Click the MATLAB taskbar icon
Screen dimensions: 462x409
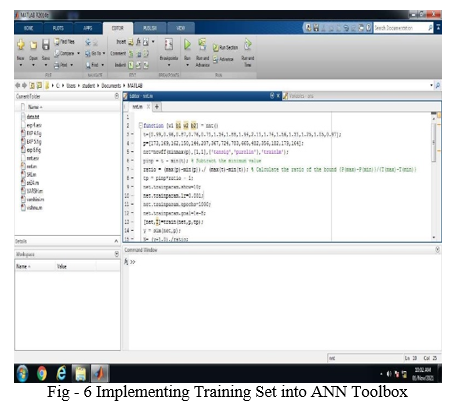point(100,373)
